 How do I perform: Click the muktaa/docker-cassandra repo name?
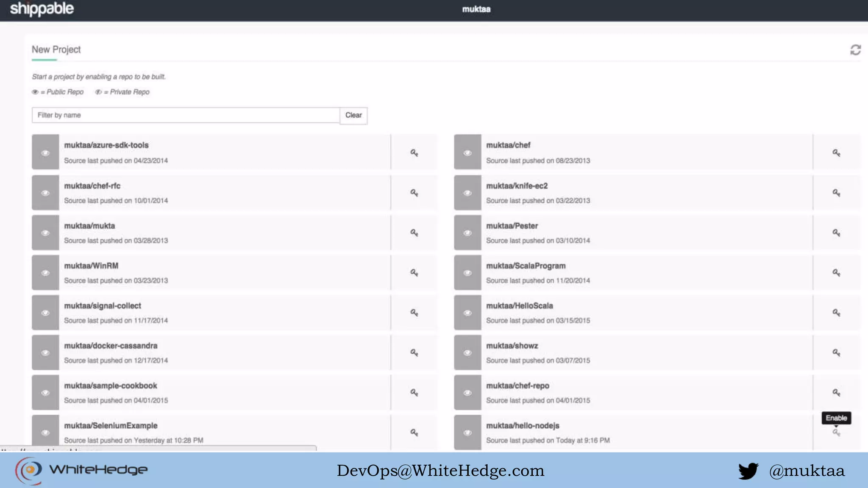[111, 346]
